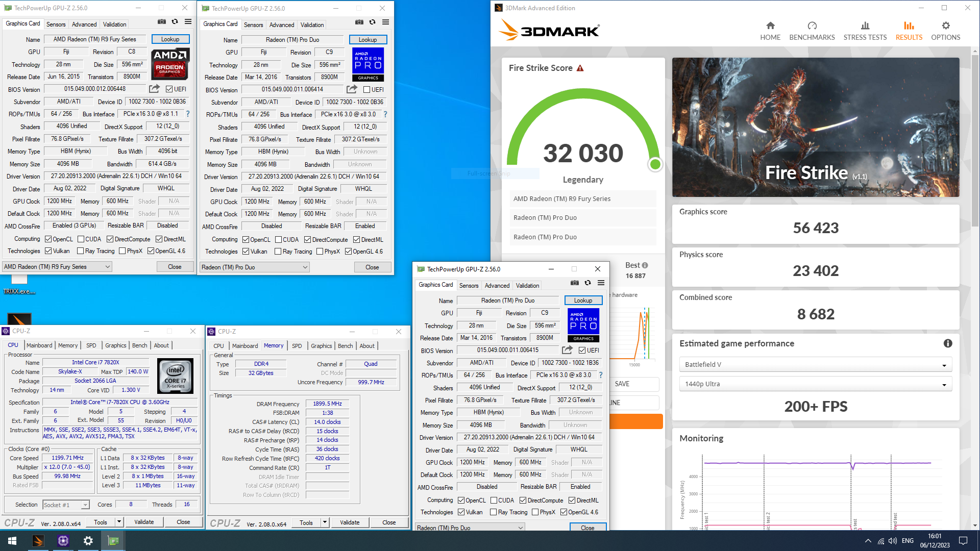Image resolution: width=980 pixels, height=551 pixels.
Task: Open GPU selector dropdown in middle Pro Duo window
Action: pyautogui.click(x=254, y=267)
